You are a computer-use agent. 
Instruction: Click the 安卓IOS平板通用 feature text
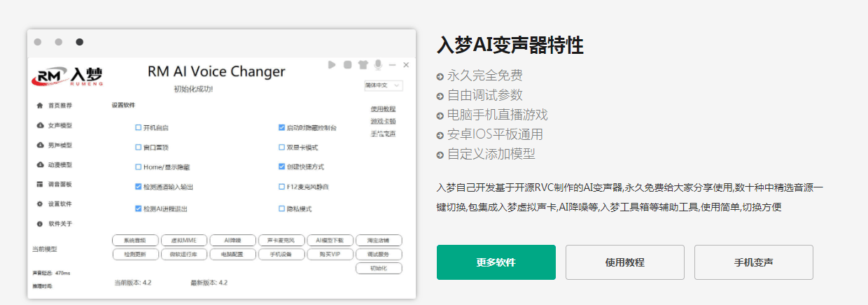pos(495,135)
